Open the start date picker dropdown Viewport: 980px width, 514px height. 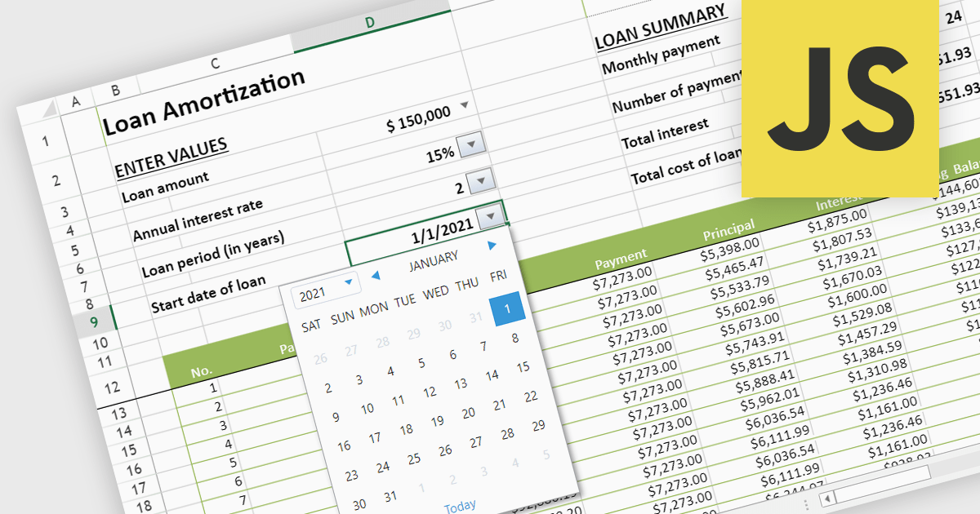[x=490, y=216]
